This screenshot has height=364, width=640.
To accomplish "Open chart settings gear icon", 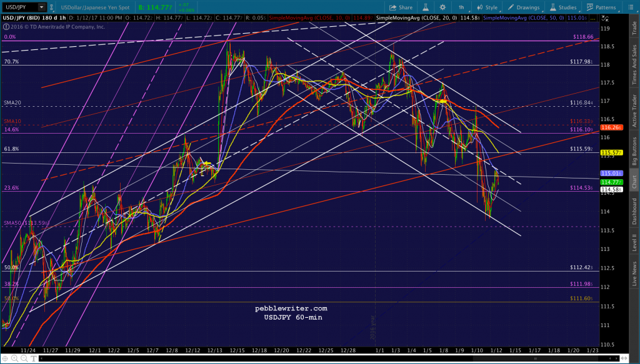I will click(x=442, y=7).
